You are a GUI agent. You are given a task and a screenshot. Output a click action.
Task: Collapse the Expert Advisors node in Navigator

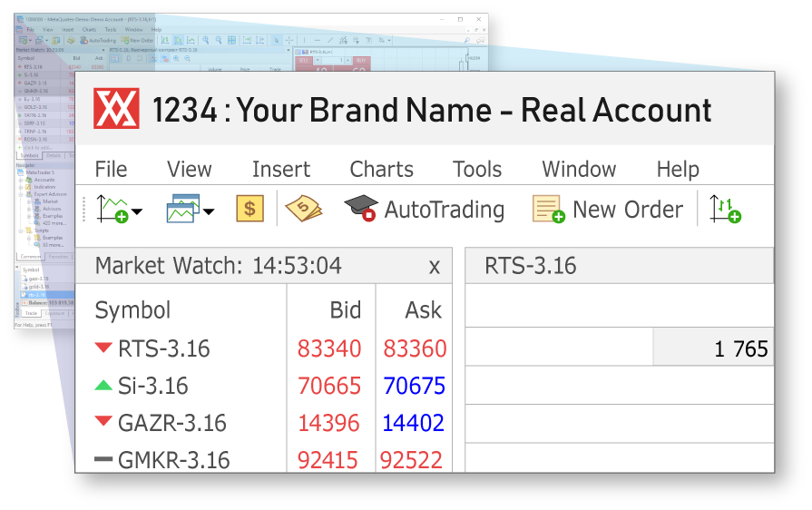click(21, 195)
